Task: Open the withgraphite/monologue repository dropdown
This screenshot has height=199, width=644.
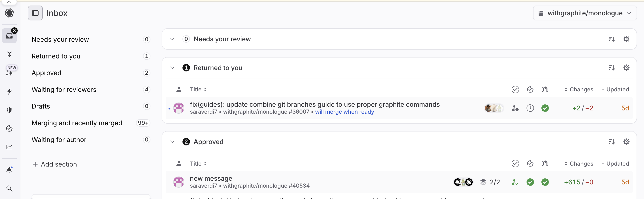Action: click(x=585, y=13)
